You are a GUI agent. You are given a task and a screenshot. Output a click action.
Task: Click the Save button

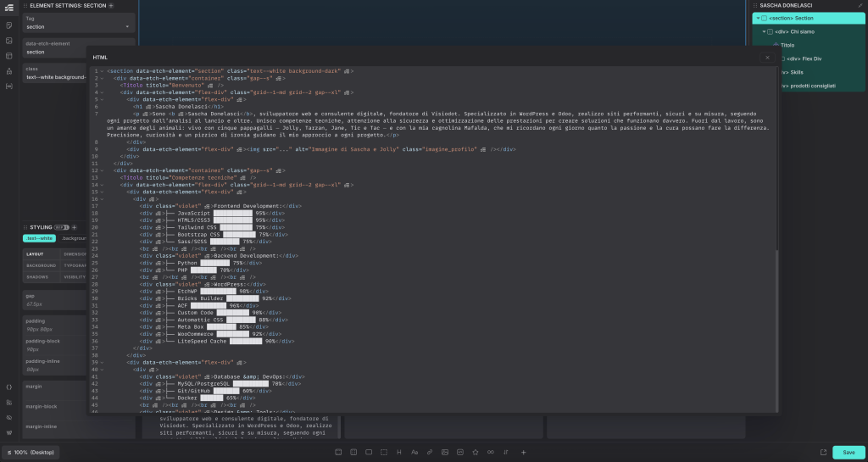(849, 452)
